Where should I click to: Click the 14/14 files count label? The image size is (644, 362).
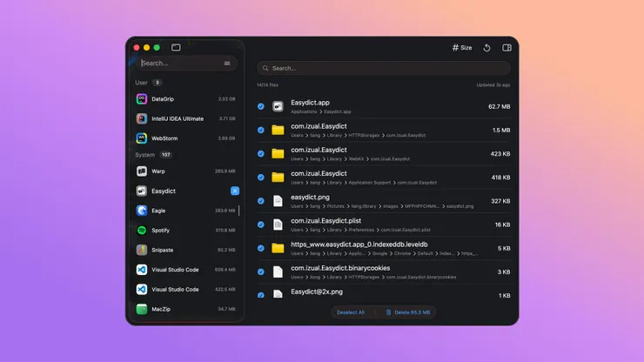pos(267,85)
